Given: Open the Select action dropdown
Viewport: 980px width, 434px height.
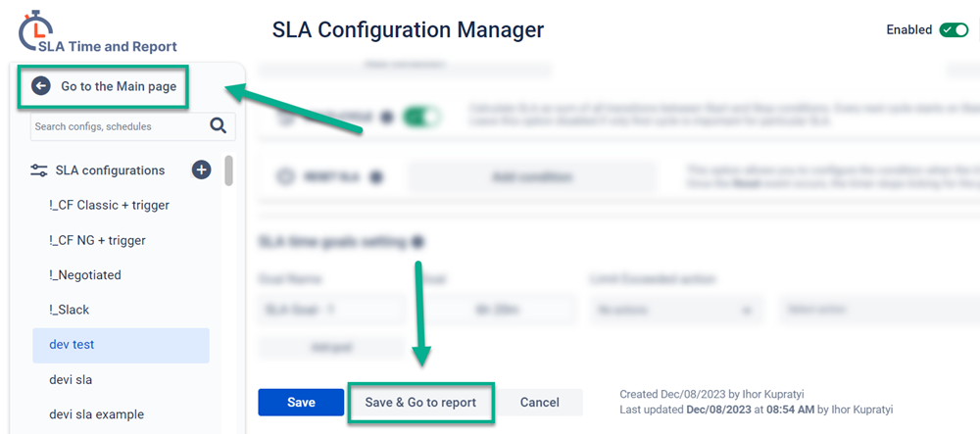Looking at the screenshot, I should point(877,311).
